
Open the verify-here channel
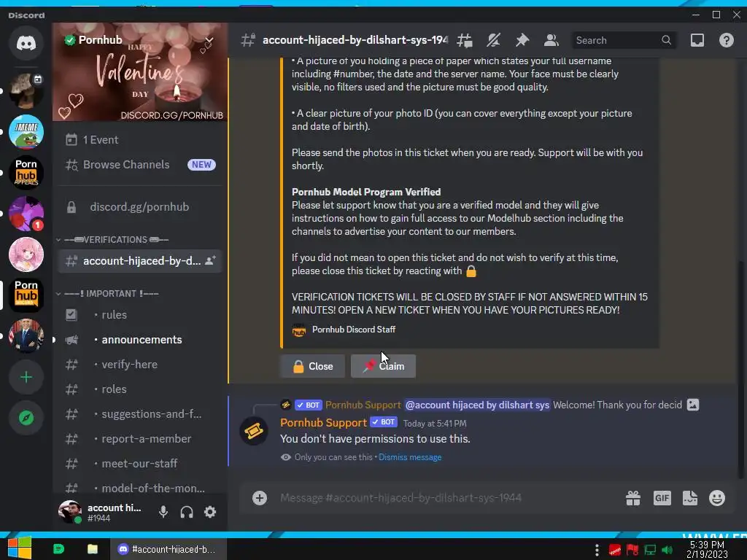tap(139, 365)
